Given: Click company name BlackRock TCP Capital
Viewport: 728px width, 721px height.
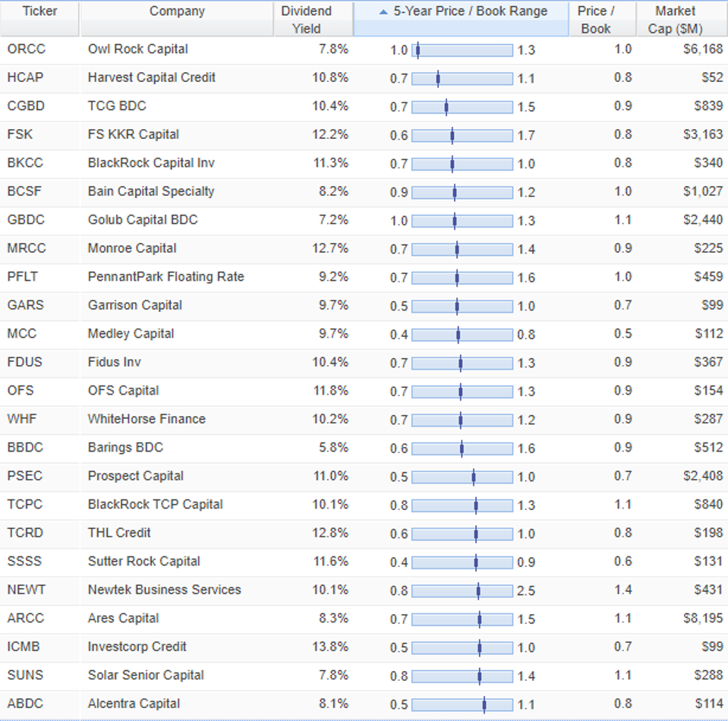Looking at the screenshot, I should 156,504.
